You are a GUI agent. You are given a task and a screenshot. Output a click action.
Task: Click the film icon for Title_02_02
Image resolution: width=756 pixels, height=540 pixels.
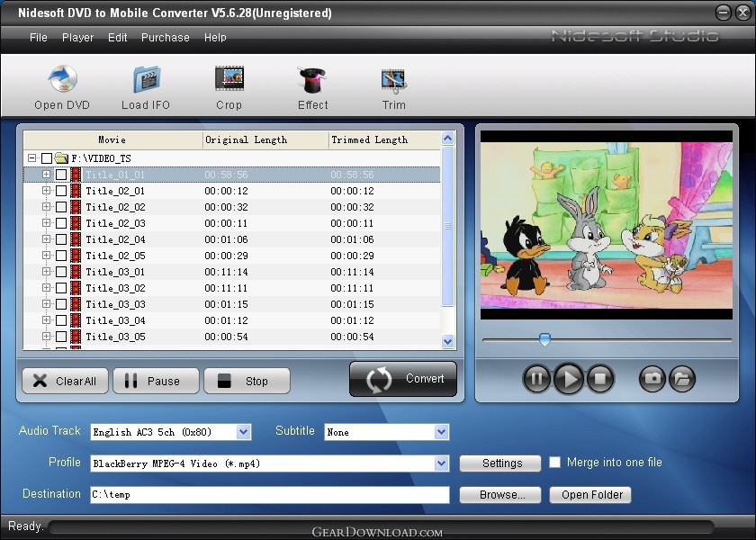(x=76, y=207)
